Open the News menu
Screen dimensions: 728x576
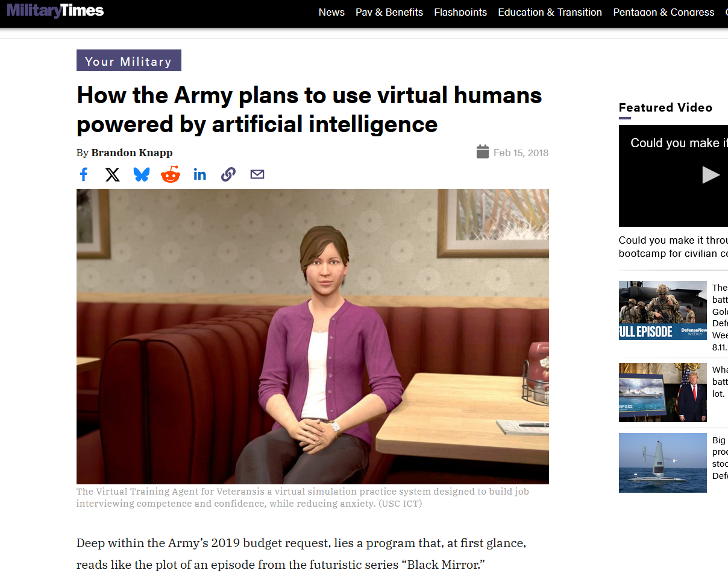click(x=331, y=12)
